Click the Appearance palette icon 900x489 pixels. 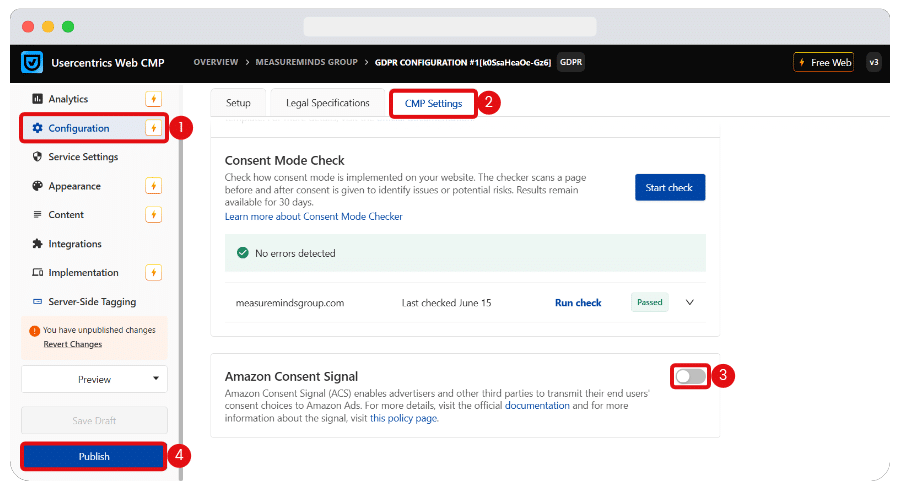coord(37,186)
